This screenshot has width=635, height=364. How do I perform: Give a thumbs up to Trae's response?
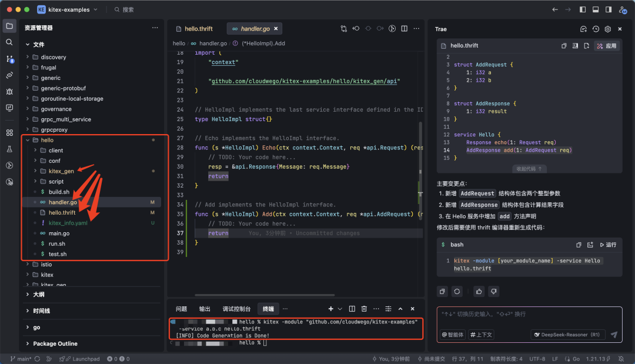click(x=479, y=292)
